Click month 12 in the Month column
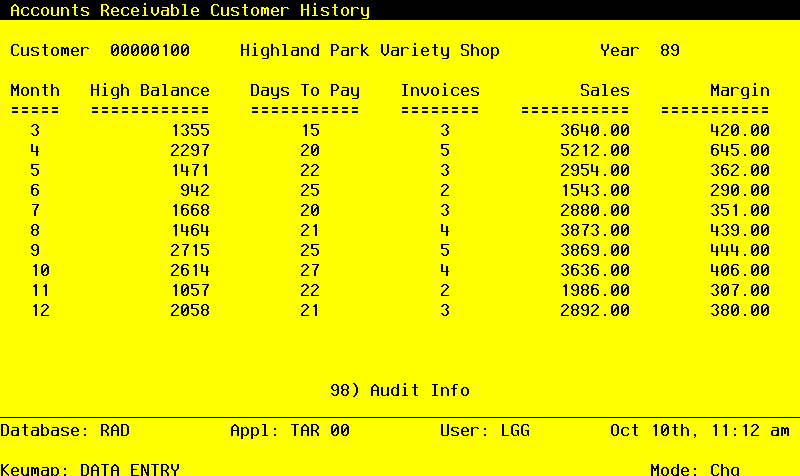 coord(40,310)
